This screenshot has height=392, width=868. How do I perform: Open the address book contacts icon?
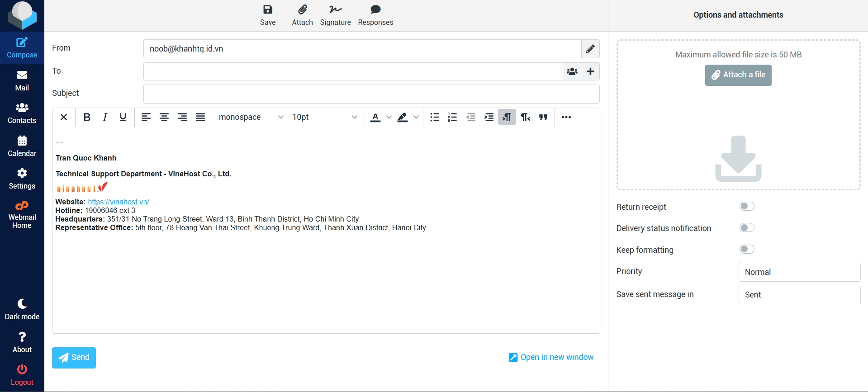(x=572, y=71)
